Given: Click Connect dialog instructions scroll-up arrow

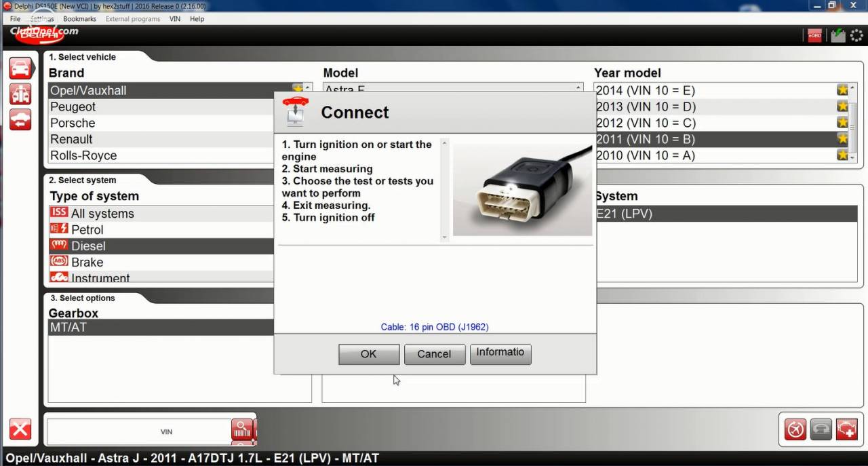Looking at the screenshot, I should pos(445,142).
